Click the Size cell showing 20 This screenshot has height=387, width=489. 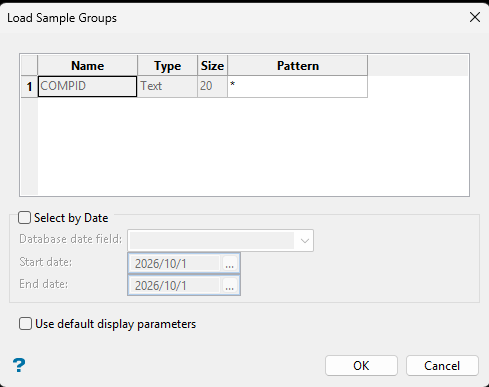click(x=212, y=86)
